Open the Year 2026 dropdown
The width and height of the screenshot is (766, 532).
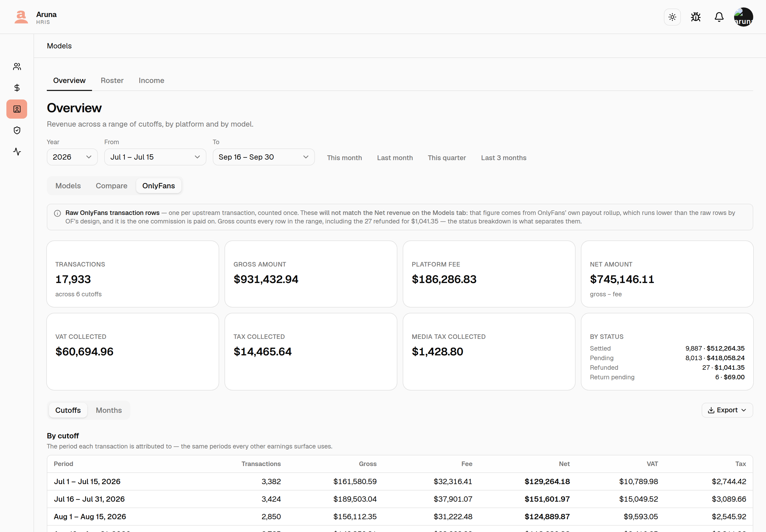(72, 157)
